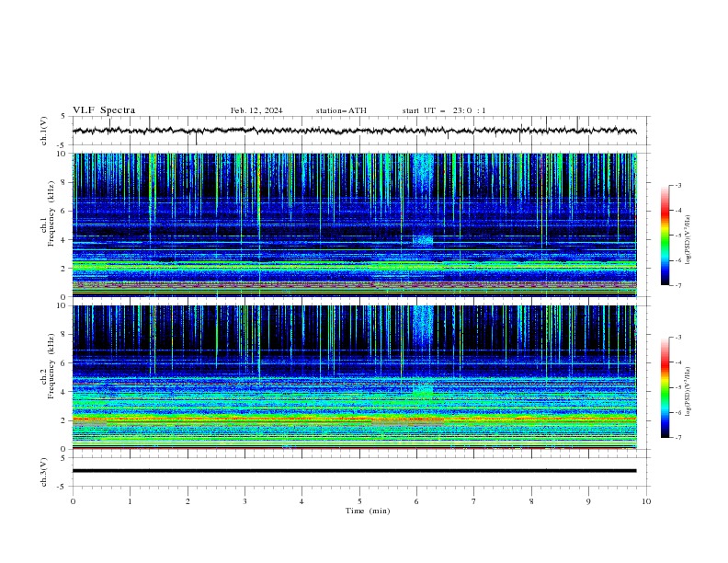The height and width of the screenshot is (563, 728).
Task: Click the 'ch.1(V)' waveform axis label
Action: [x=44, y=131]
